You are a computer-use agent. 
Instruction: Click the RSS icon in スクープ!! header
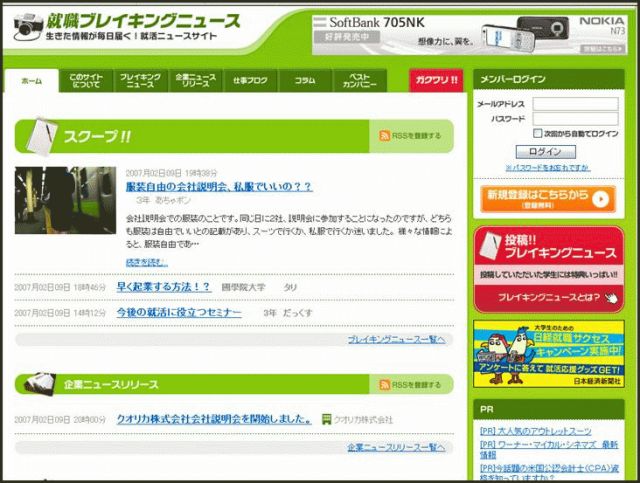tap(384, 136)
